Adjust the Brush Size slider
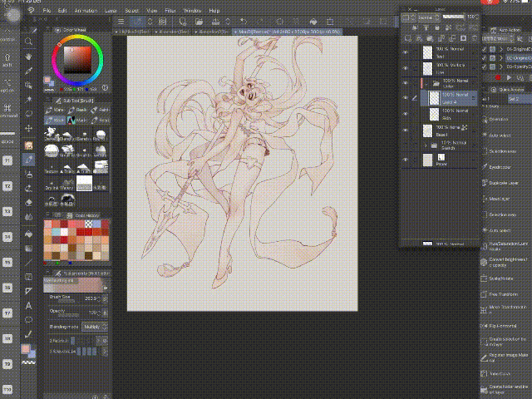532x399 pixels. [71, 301]
